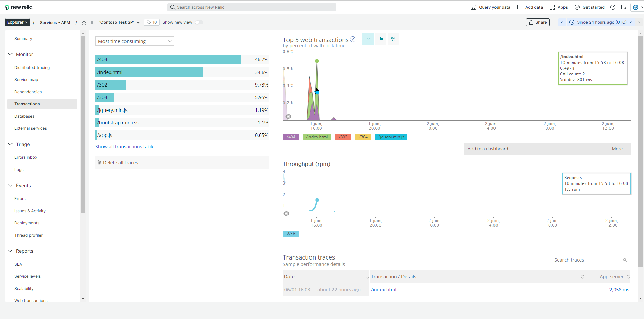Viewport: 644px width, 319px height.
Task: Open Thread profiler
Action: 28,235
